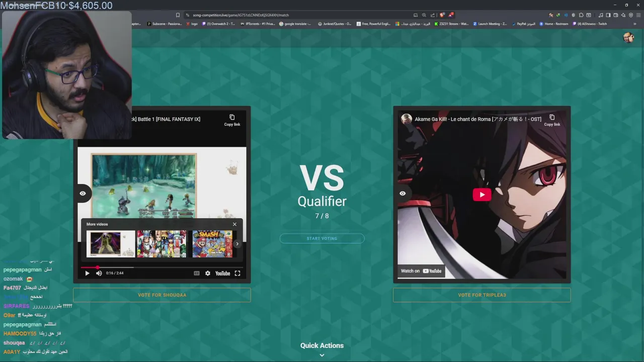Screen dimensions: 644x362
Task: Click the Copy link icon on the Final Fantasy video
Action: tap(232, 118)
